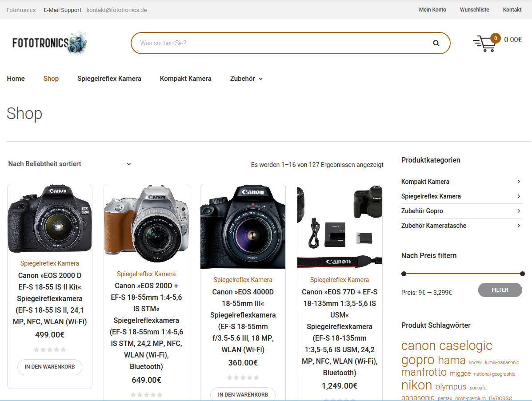Image resolution: width=532 pixels, height=401 pixels.
Task: Click the miggoe tag
Action: pos(460,373)
